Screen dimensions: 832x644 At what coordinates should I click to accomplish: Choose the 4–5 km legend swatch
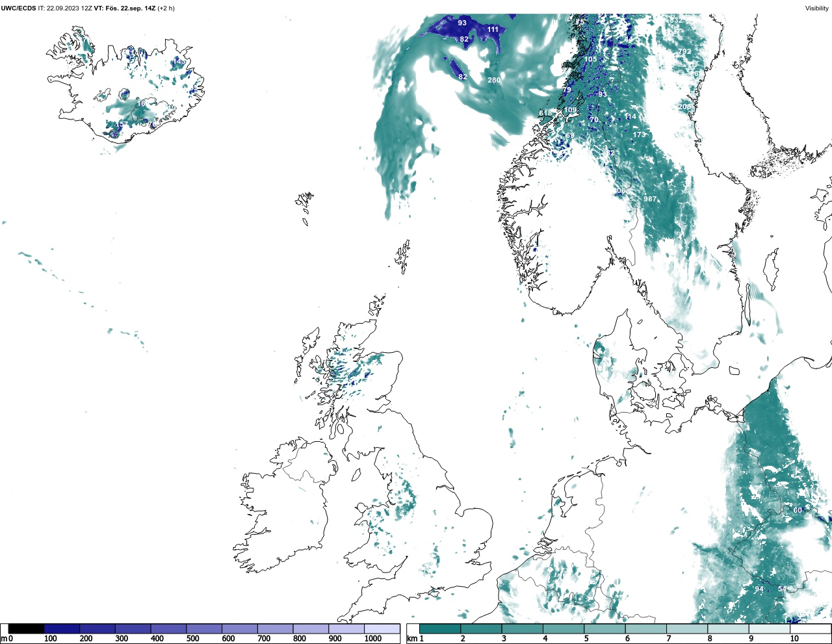pyautogui.click(x=564, y=629)
